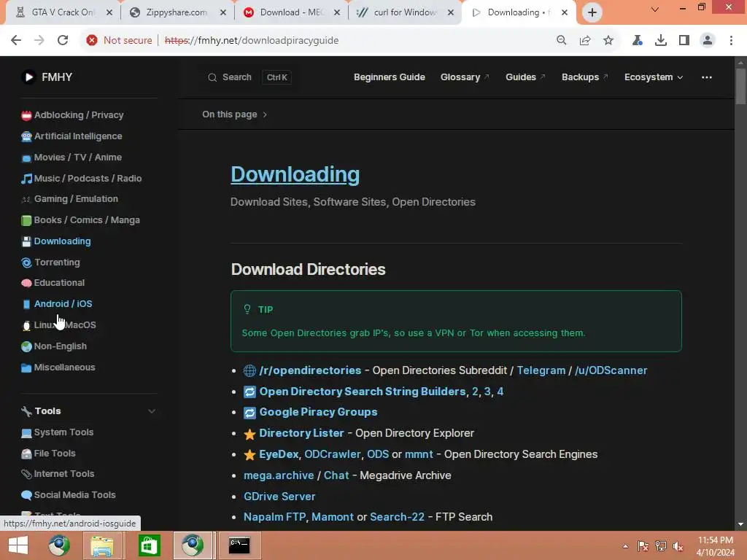This screenshot has width=747, height=560.
Task: Open the Glossary nav link
Action: pyautogui.click(x=465, y=77)
